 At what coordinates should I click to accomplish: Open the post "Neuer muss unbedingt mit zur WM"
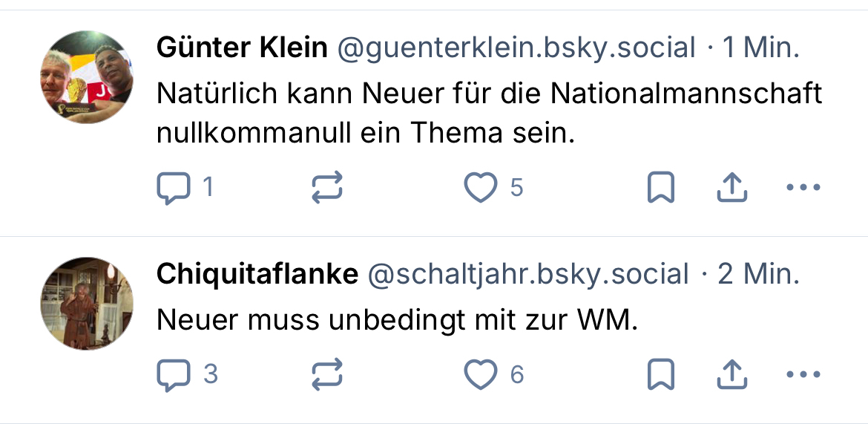pyautogui.click(x=397, y=320)
